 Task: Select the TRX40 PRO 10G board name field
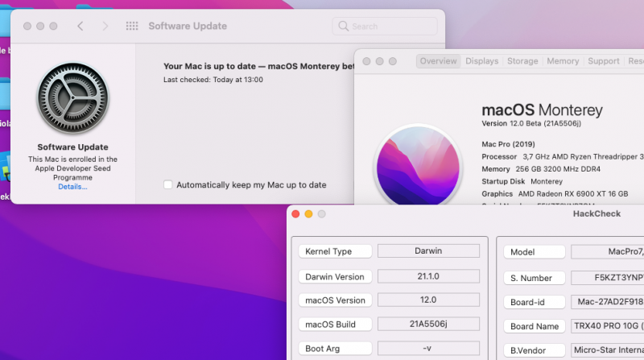coord(608,326)
